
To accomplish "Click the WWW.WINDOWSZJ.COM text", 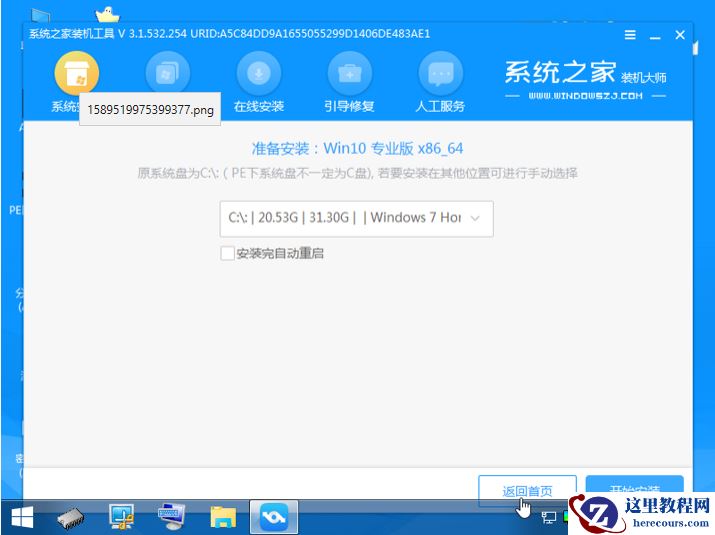I will click(585, 96).
